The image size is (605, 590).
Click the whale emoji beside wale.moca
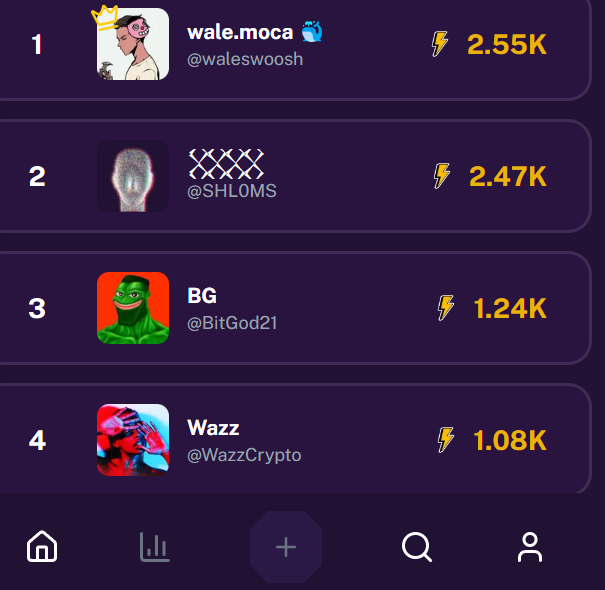point(312,32)
